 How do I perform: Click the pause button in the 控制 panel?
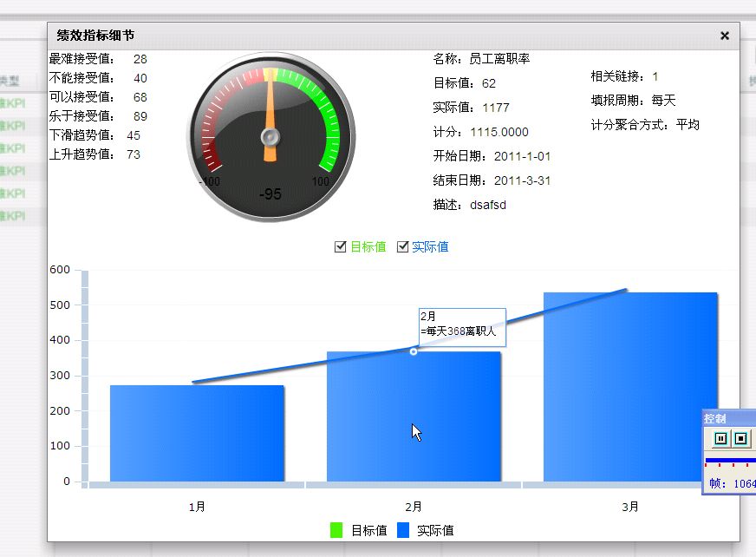tap(720, 438)
